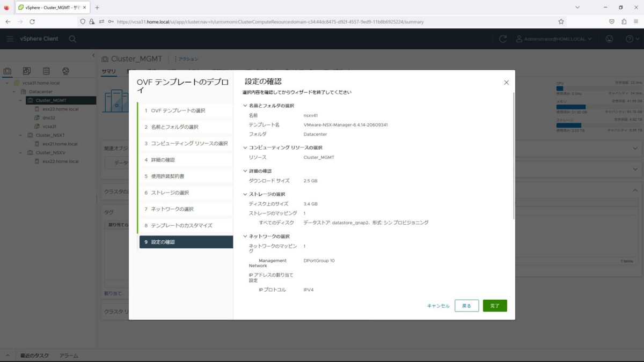Click the Firefox profile icon in the title bar
The height and width of the screenshot is (362, 644).
tap(6, 8)
